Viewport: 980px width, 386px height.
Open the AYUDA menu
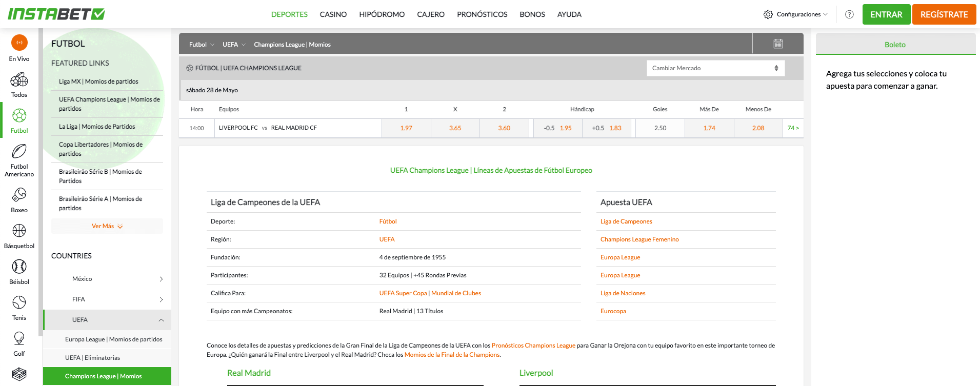click(x=569, y=14)
